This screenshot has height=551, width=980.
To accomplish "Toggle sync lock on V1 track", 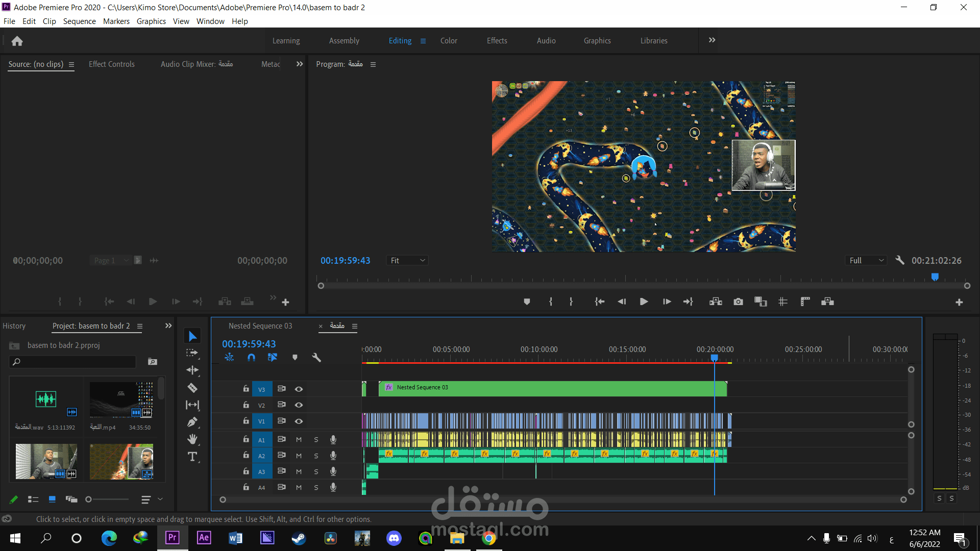I will click(281, 421).
